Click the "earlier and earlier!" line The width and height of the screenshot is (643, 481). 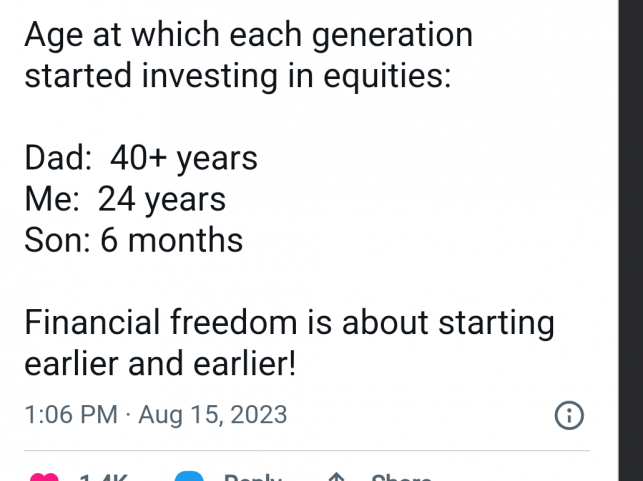pos(160,363)
